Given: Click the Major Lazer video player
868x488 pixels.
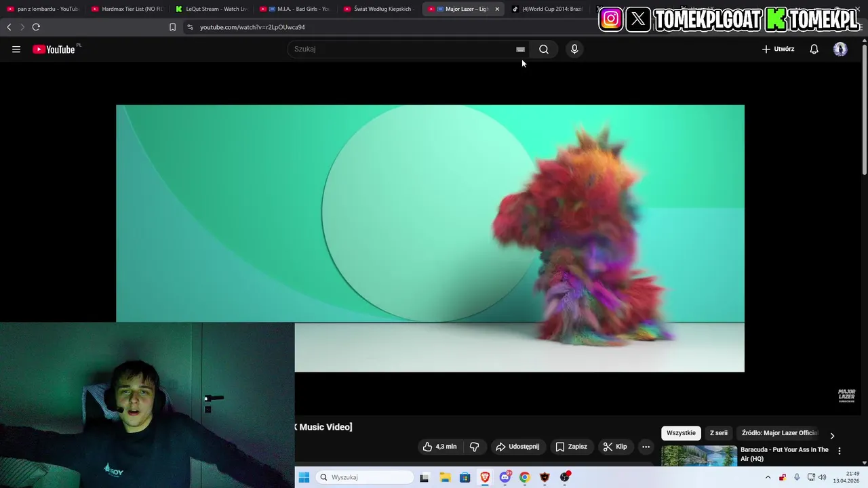Looking at the screenshot, I should point(430,238).
